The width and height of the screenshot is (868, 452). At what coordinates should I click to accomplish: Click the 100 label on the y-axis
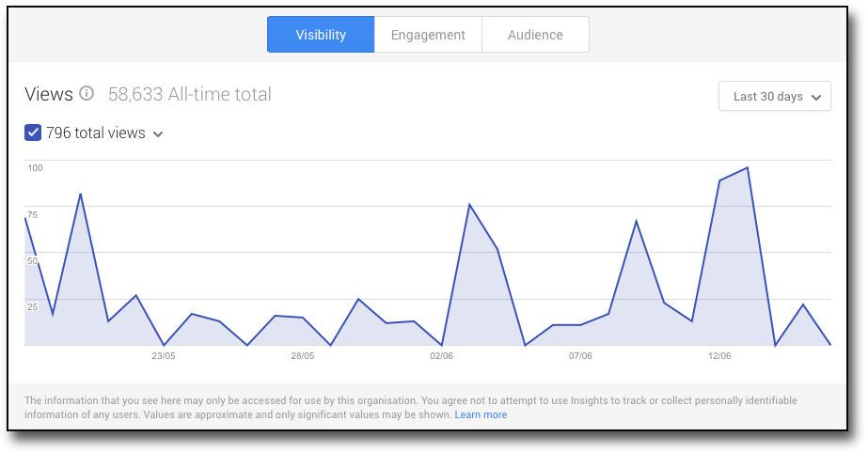point(35,168)
